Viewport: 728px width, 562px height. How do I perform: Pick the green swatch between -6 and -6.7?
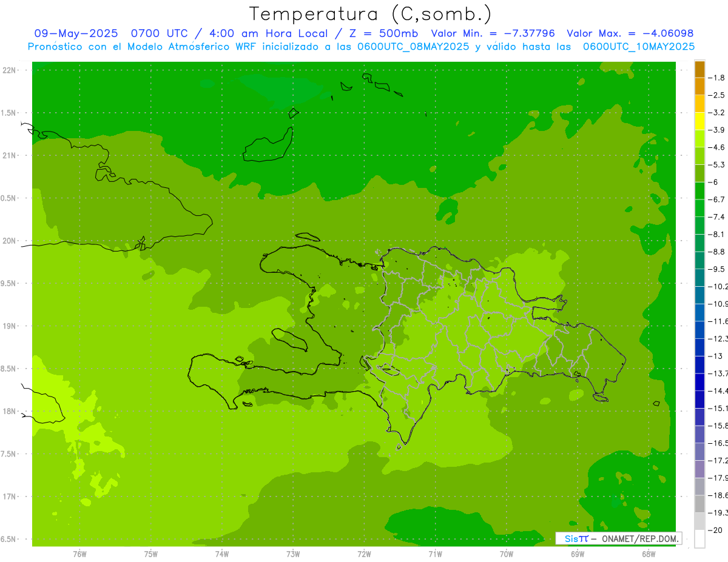699,191
